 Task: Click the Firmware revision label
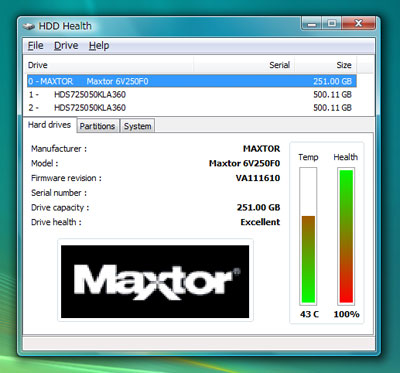(66, 178)
